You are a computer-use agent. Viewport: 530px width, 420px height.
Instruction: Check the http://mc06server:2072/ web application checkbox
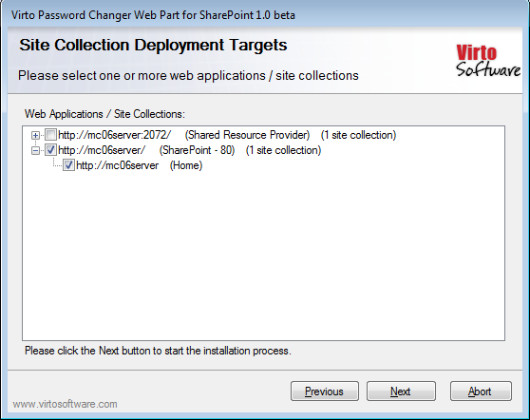50,135
